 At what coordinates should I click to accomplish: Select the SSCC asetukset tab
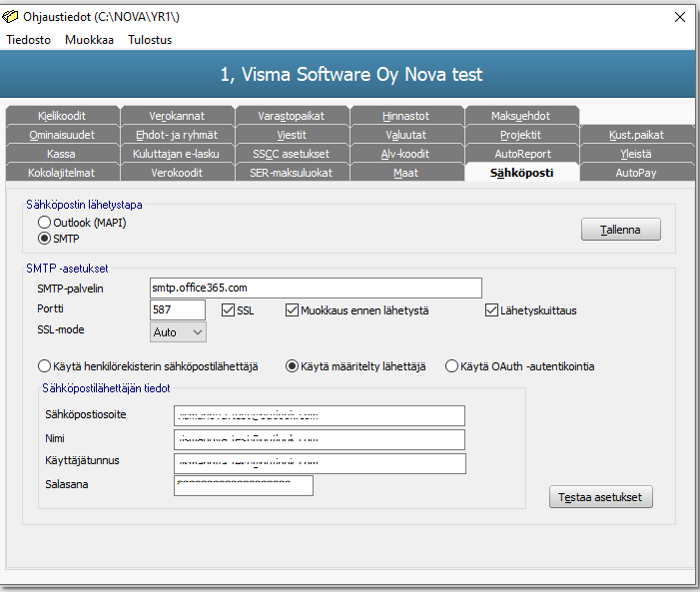(x=292, y=154)
